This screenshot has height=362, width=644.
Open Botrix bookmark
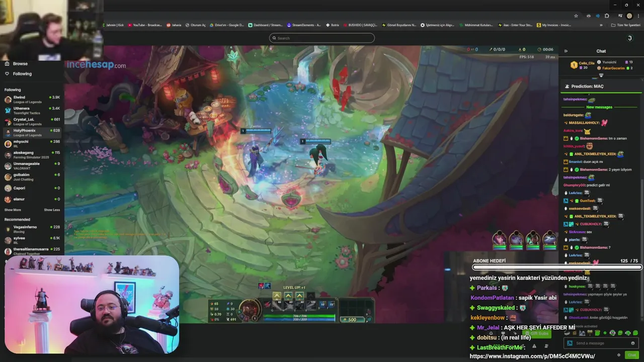coord(333,25)
